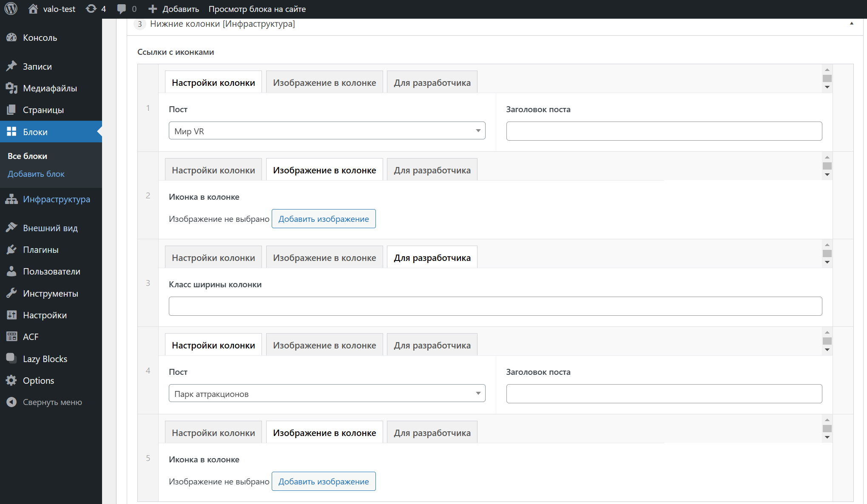Collapse the Нижние колонки panel arrow
Image resolution: width=867 pixels, height=504 pixels.
(x=852, y=24)
